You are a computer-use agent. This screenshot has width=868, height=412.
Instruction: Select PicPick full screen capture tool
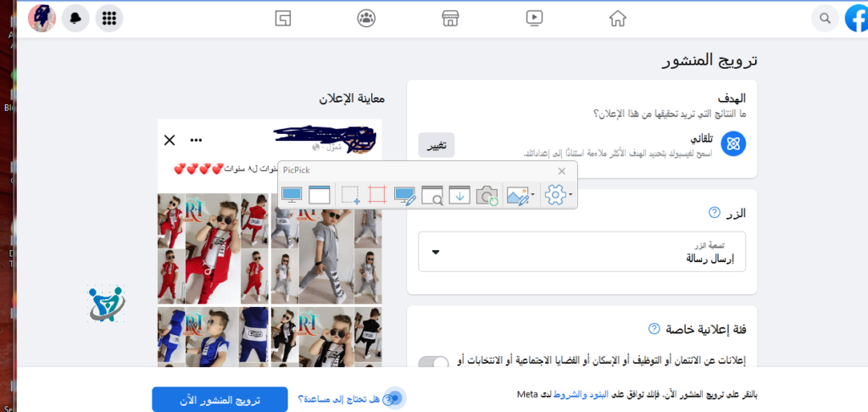[292, 195]
